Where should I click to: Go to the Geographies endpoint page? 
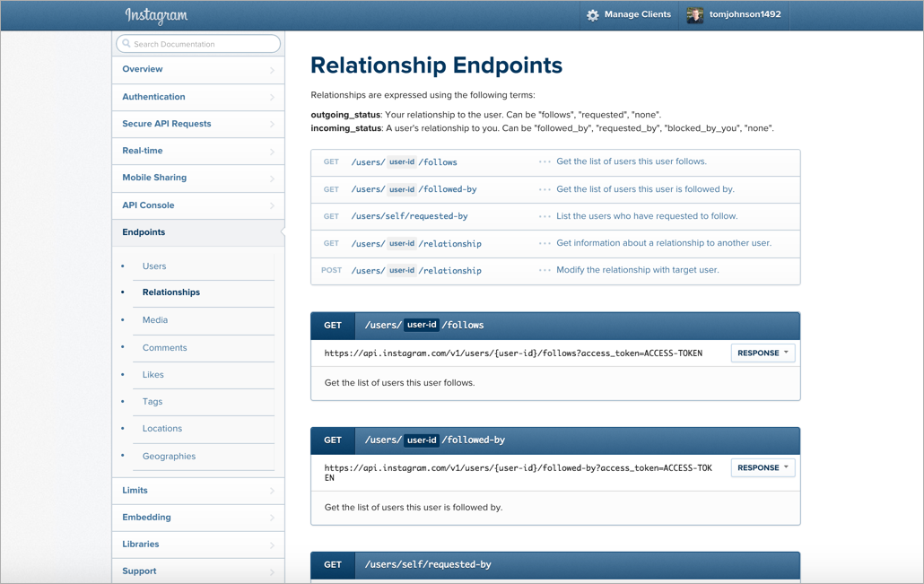(x=169, y=457)
